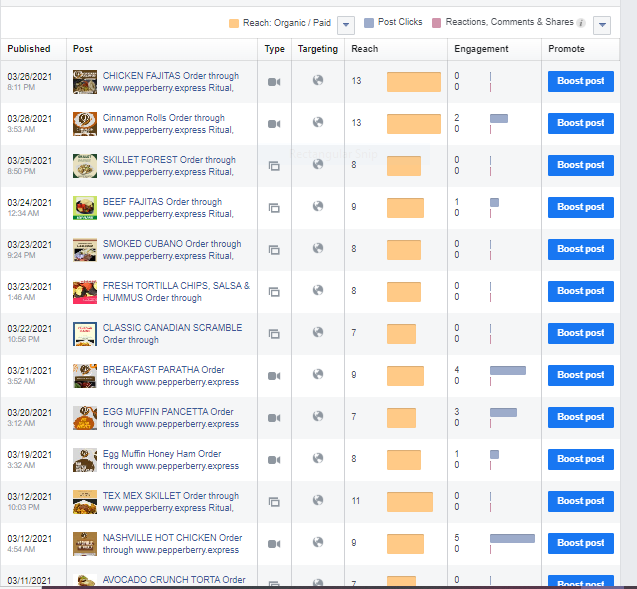This screenshot has height=589, width=637.
Task: Click the reach value 11 for TEX MEX SKILLET
Action: click(356, 501)
